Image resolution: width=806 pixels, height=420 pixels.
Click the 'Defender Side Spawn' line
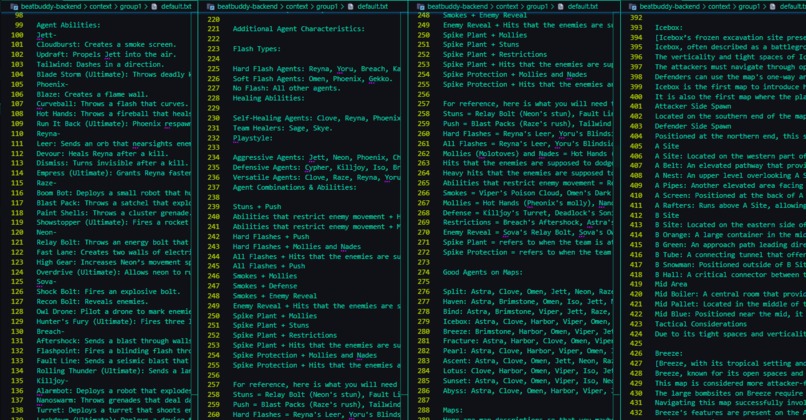click(693, 126)
